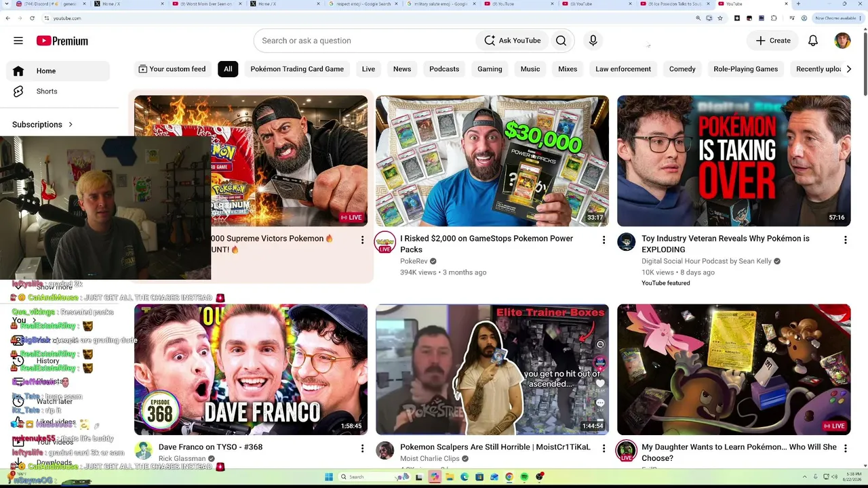Open the Pokémon Is Taking Over thumbnail
This screenshot has width=868, height=488.
[734, 161]
